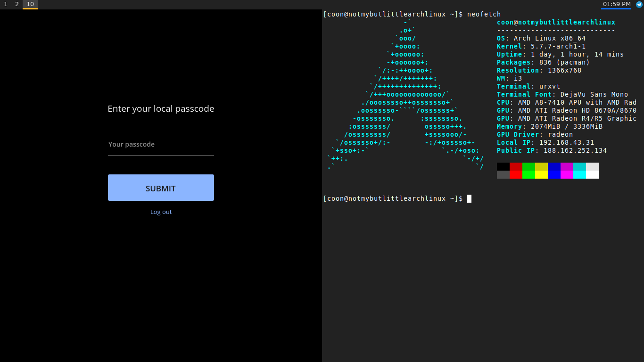
Task: Click the Public IP 188.162.252.134 line
Action: click(x=552, y=151)
